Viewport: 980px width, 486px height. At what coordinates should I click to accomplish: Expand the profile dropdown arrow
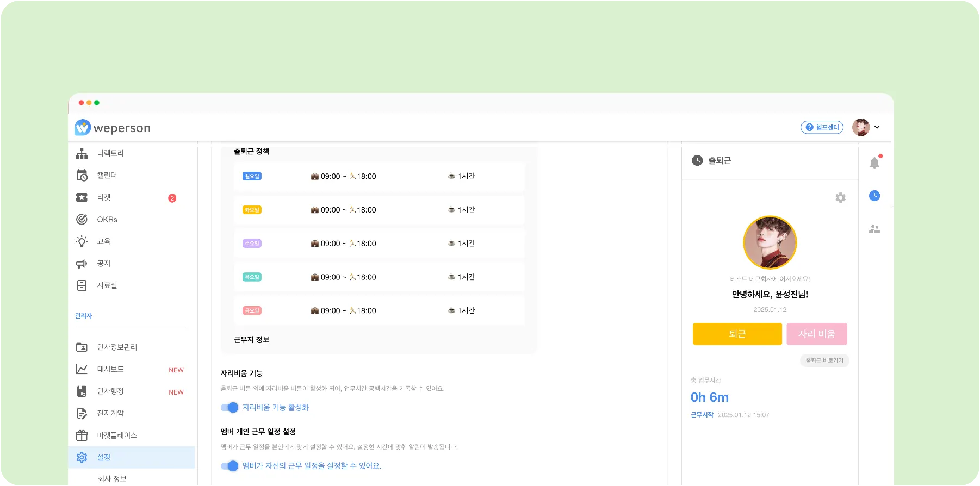[877, 128]
